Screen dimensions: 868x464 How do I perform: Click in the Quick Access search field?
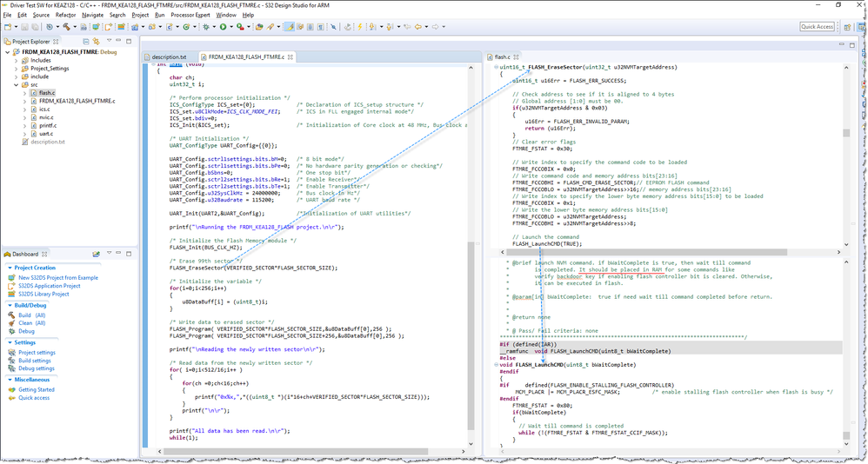(817, 27)
